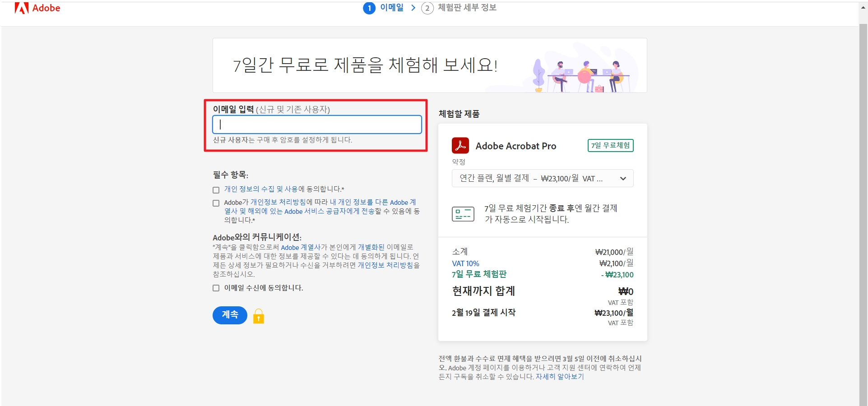Select the 체험판 세부 정보 step
This screenshot has height=406, width=868.
(467, 8)
